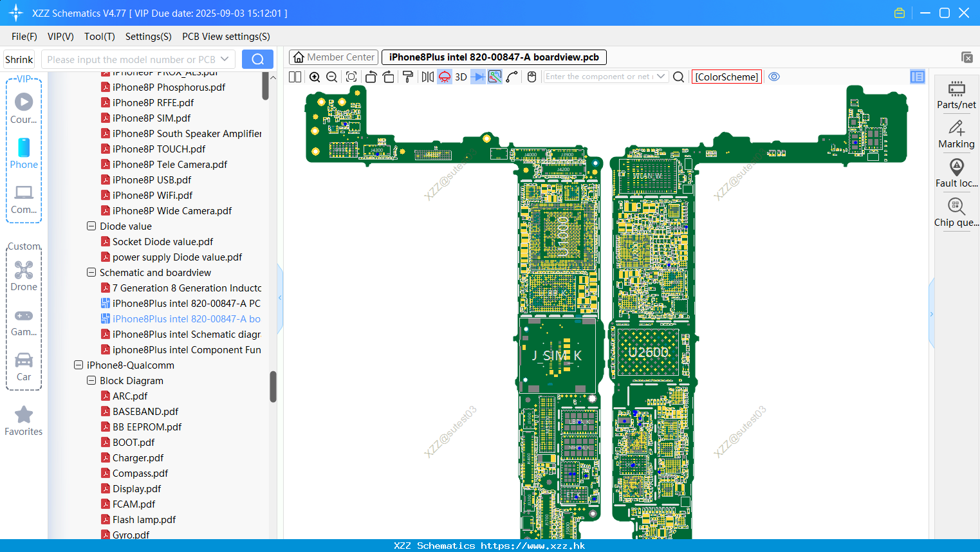
Task: Toggle the net highlight map icon
Action: (x=495, y=77)
